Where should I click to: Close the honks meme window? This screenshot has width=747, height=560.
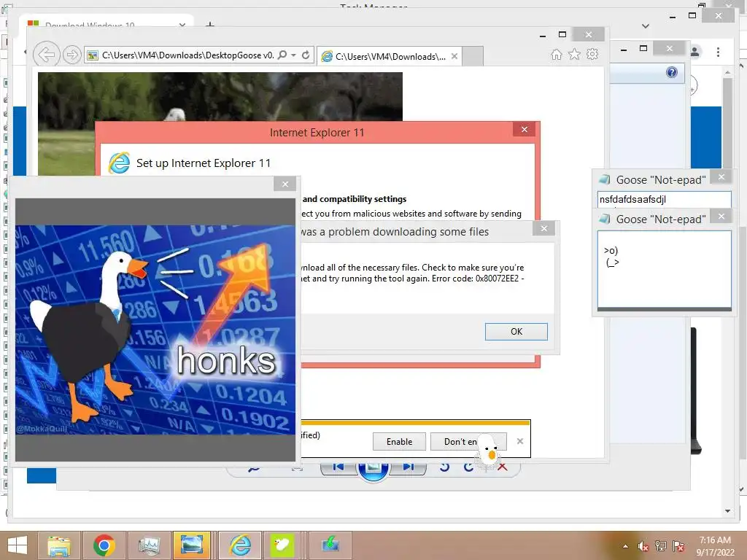285,184
